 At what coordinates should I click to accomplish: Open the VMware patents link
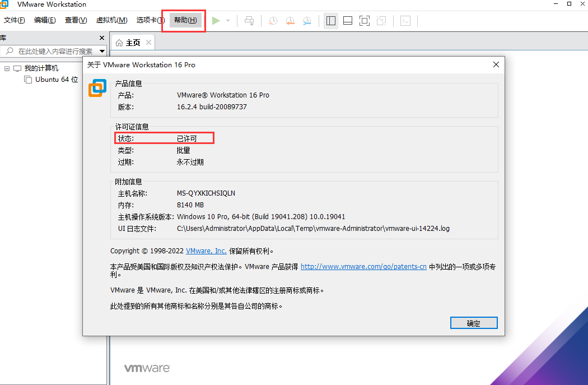point(363,267)
